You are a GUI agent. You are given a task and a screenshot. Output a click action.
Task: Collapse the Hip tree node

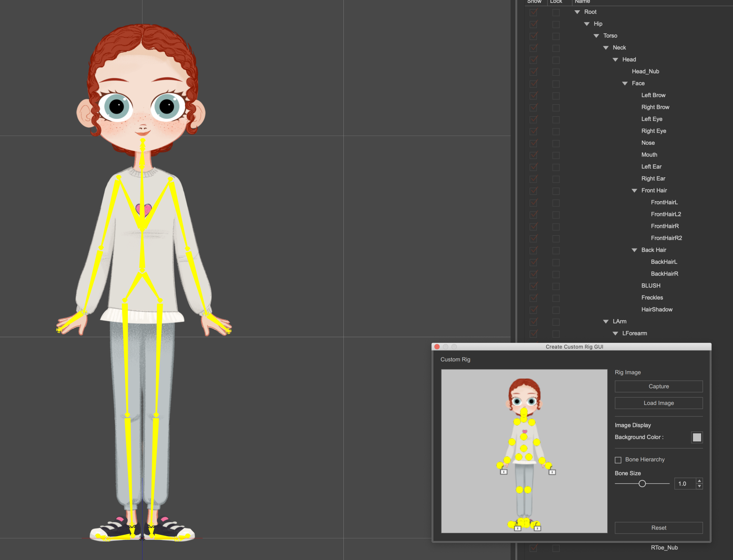click(x=587, y=24)
